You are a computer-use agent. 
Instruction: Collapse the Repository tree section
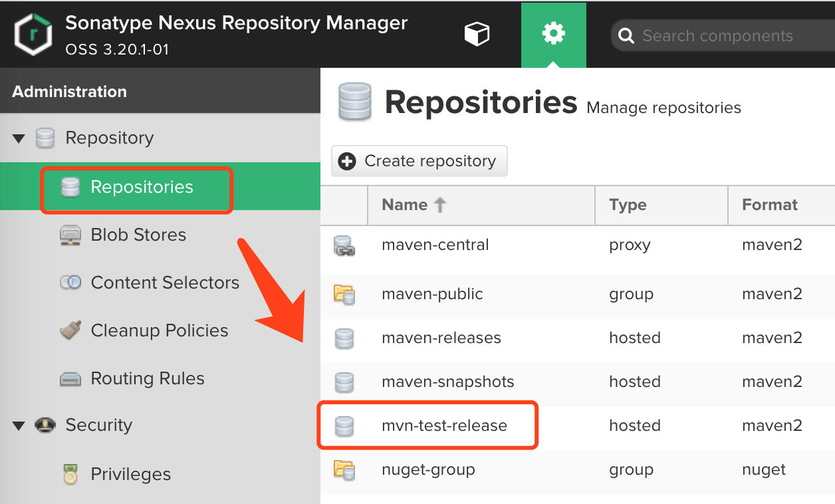tap(19, 139)
